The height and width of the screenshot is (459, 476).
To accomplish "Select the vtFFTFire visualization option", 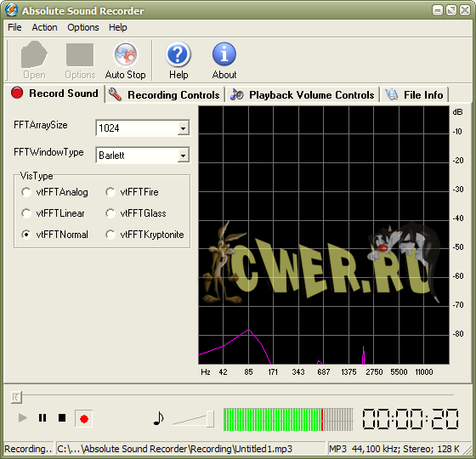I will coord(110,192).
